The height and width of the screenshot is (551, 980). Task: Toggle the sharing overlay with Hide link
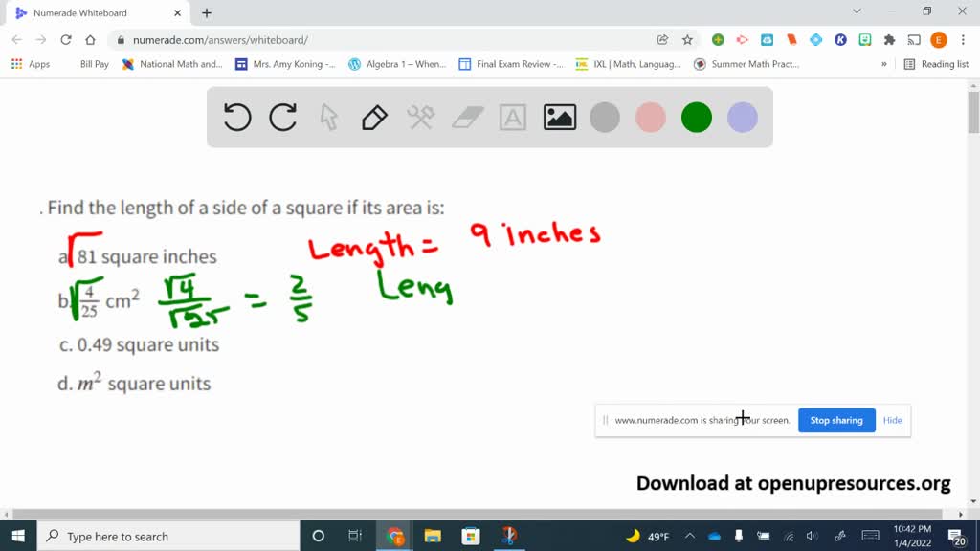892,420
